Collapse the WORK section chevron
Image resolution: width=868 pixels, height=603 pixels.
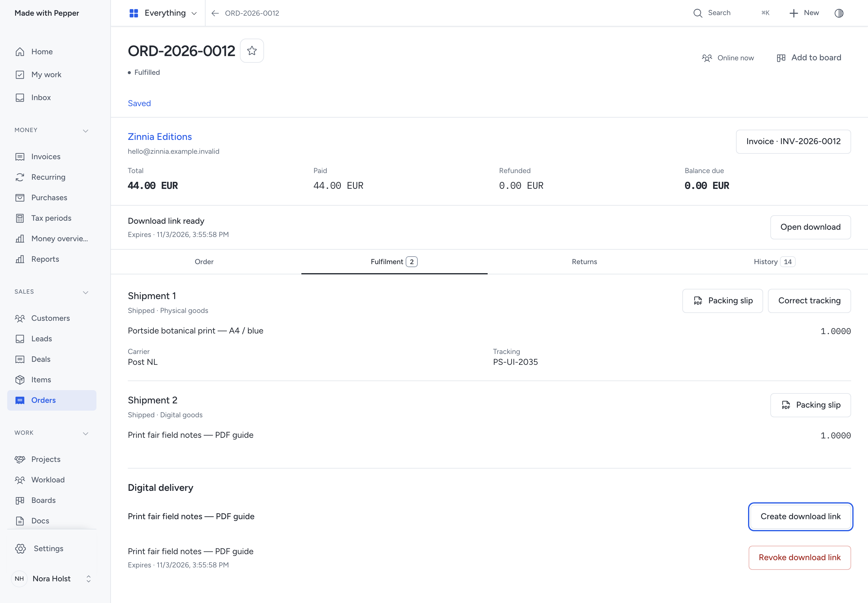pyautogui.click(x=86, y=433)
